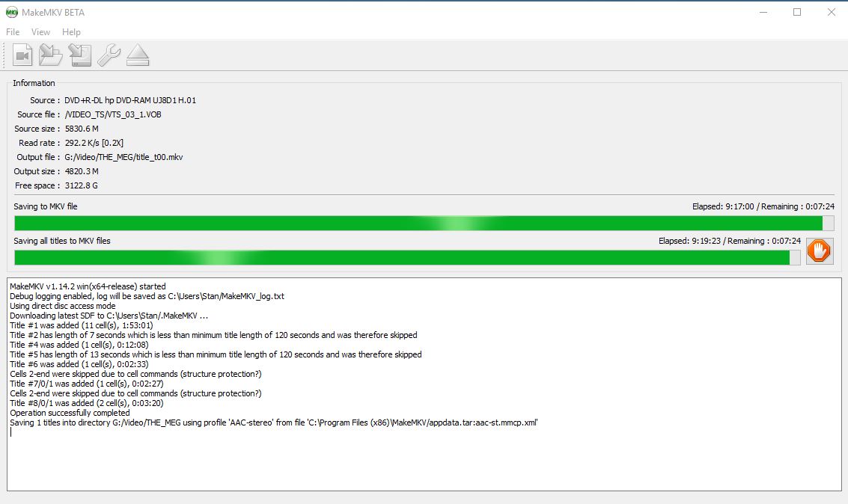Viewport: 848px width, 504px height.
Task: Click the source size value 5830.6 M
Action: tap(82, 129)
